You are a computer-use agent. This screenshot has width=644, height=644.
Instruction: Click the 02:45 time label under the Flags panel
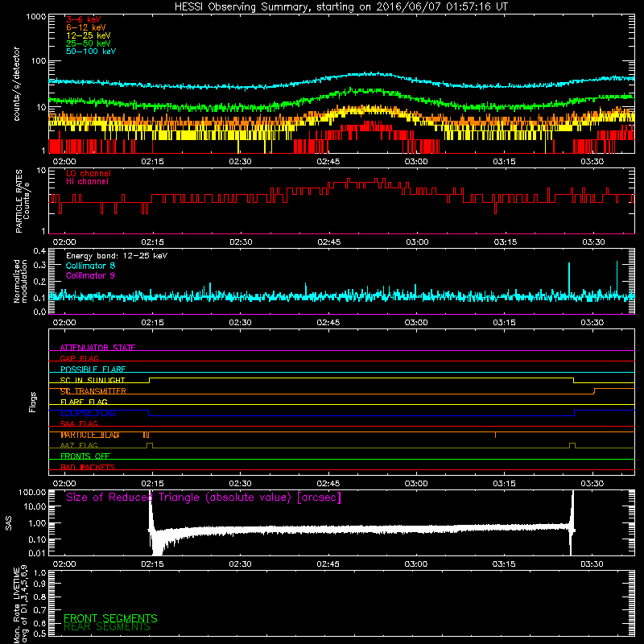[x=328, y=484]
